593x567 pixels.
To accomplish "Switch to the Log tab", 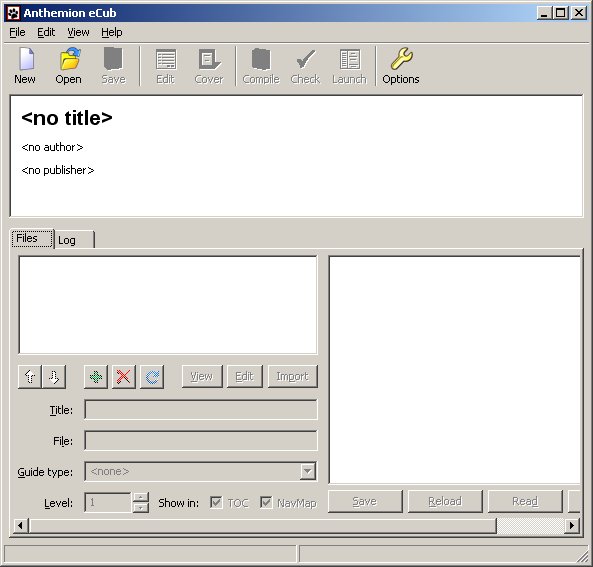I will 74,240.
